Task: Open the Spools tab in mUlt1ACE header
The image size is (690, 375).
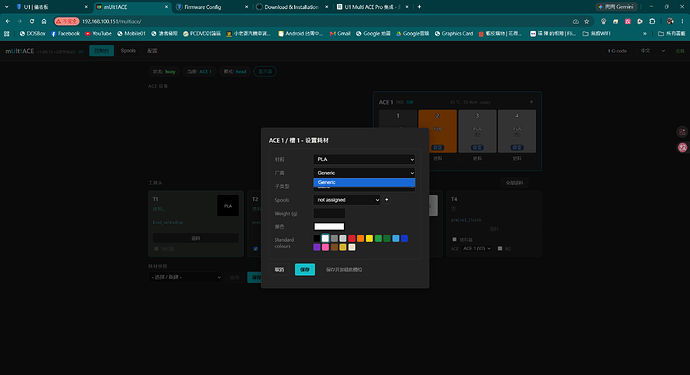Action: pyautogui.click(x=128, y=51)
